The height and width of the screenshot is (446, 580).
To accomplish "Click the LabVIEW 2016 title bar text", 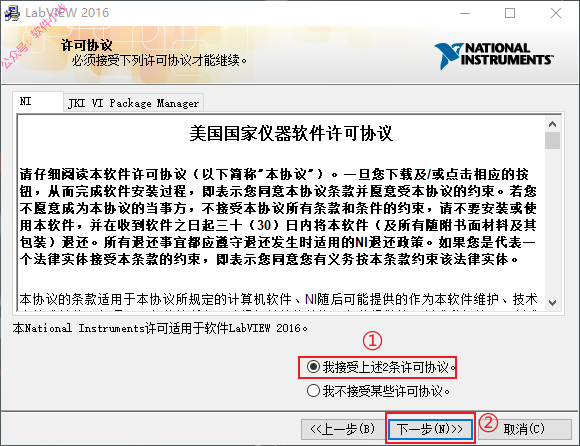I will [x=67, y=13].
